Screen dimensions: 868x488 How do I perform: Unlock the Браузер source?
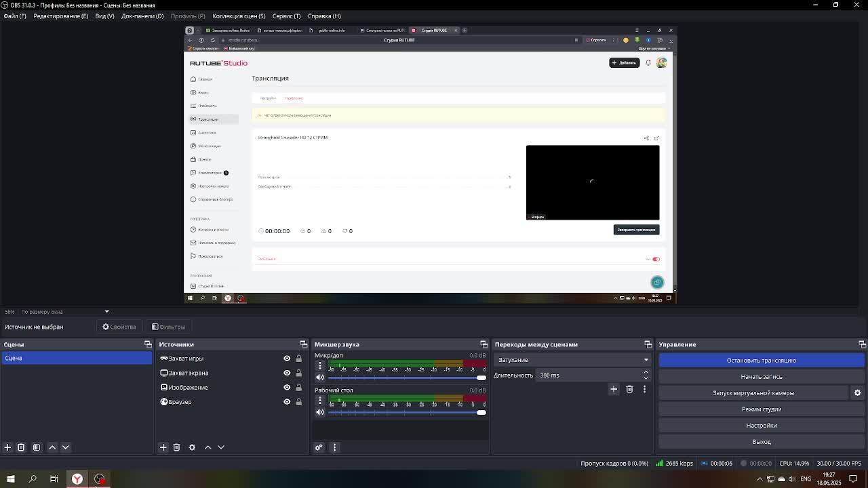click(x=298, y=402)
